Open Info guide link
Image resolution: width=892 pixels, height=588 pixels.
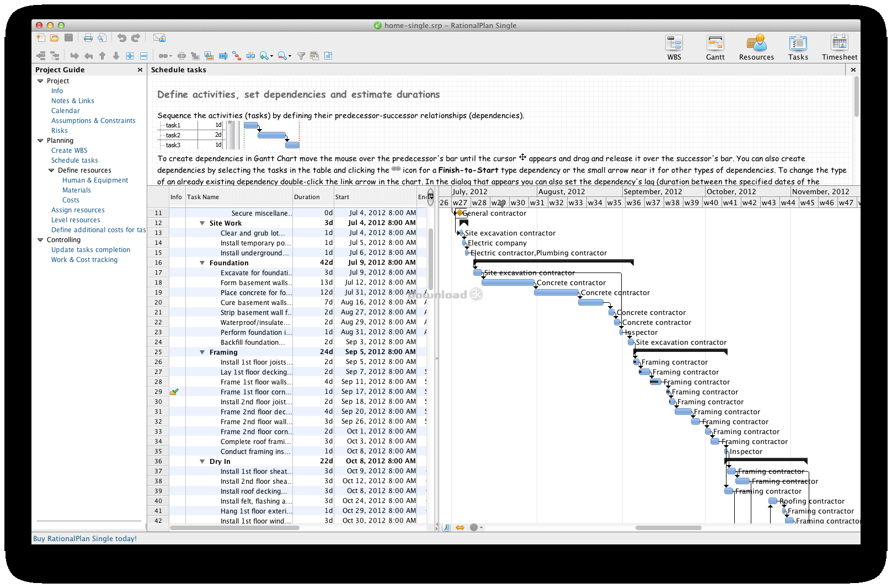pyautogui.click(x=57, y=91)
